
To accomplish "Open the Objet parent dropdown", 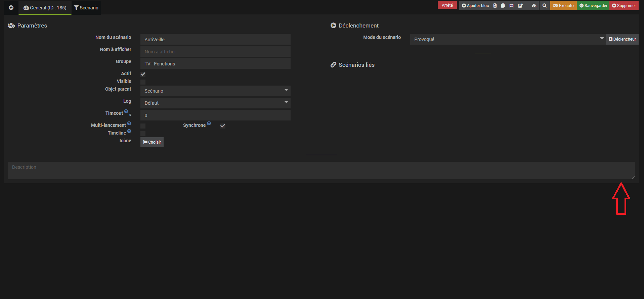I will pos(215,91).
